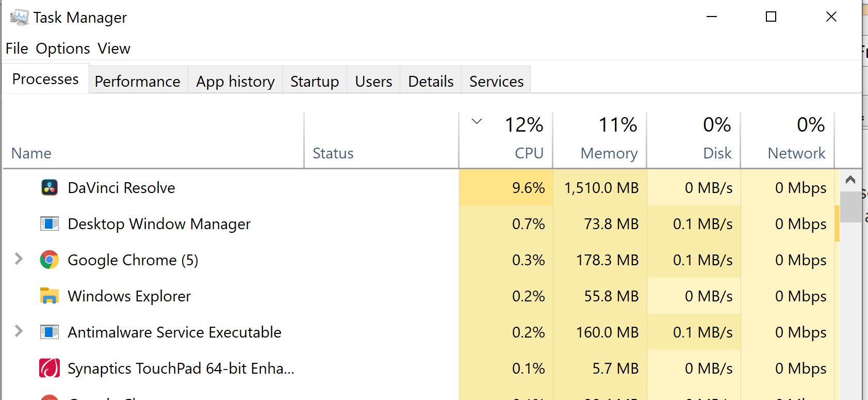
Task: Click the sort arrow above CPU column
Action: tap(477, 122)
